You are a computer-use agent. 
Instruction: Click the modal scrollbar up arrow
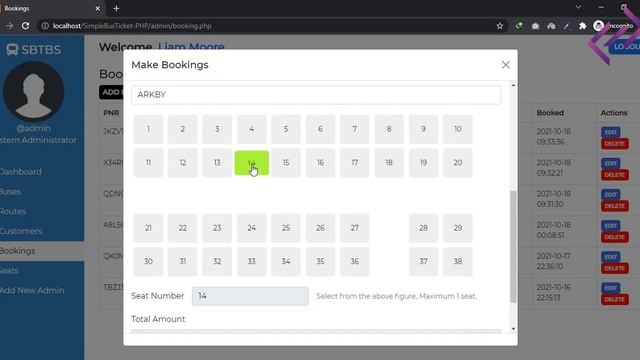513,85
